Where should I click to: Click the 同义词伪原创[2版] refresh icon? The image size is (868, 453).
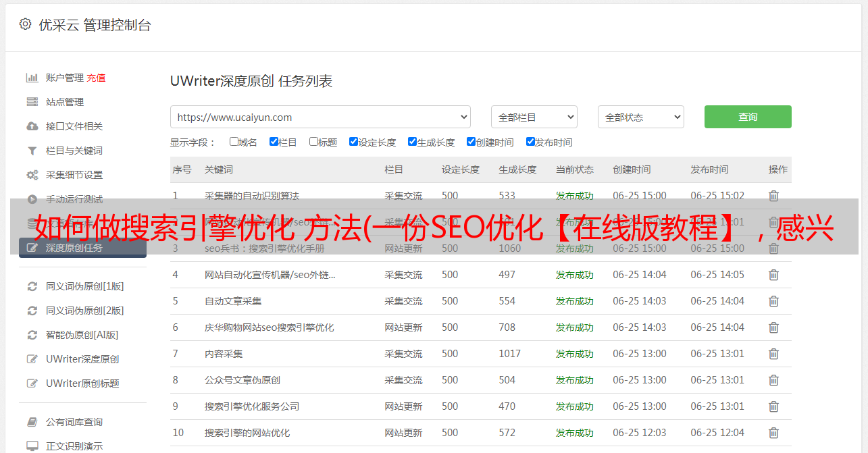(32, 311)
